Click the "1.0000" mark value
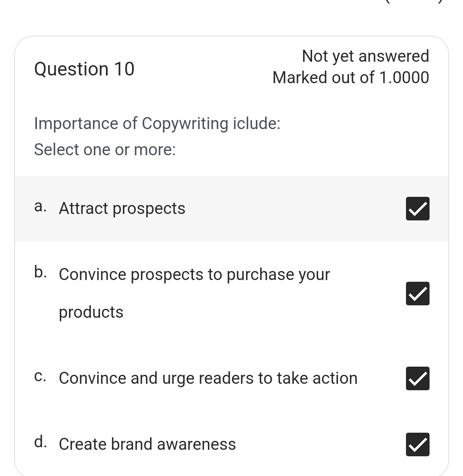Viewport: 463px width, 476px height. click(404, 78)
